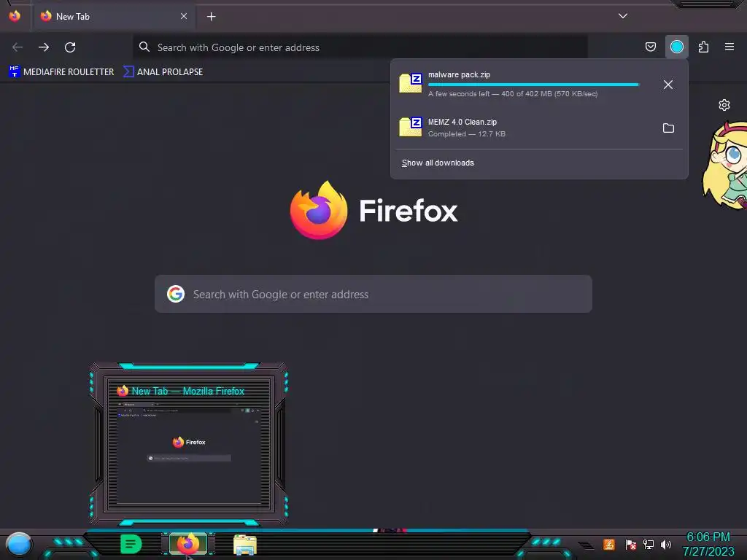Click the Firefox logo on page
Image resolution: width=747 pixels, height=560 pixels.
coord(319,211)
